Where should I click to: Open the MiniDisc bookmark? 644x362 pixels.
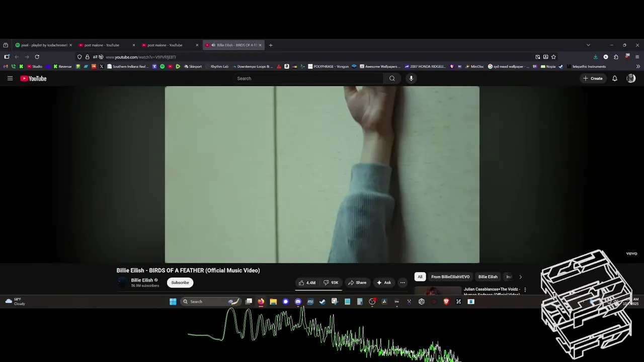tap(474, 66)
